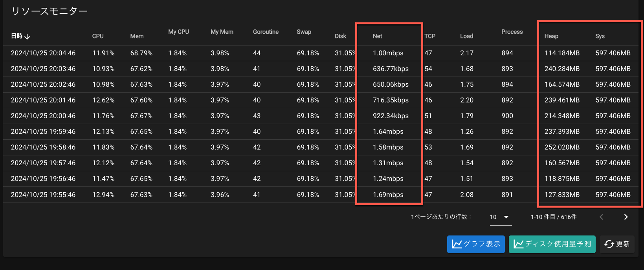This screenshot has width=644, height=270.
Task: Click the グラフ表示 button
Action: coord(476,244)
